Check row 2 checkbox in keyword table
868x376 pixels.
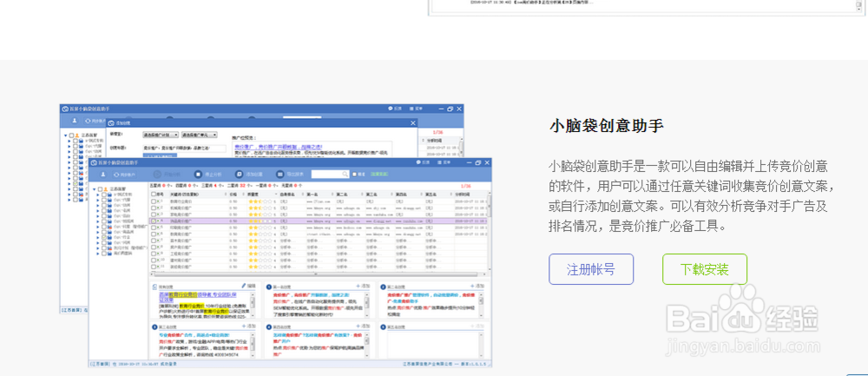click(x=154, y=208)
